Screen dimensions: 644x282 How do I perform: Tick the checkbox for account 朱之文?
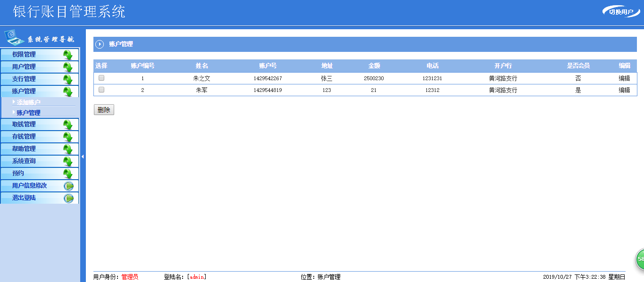101,78
